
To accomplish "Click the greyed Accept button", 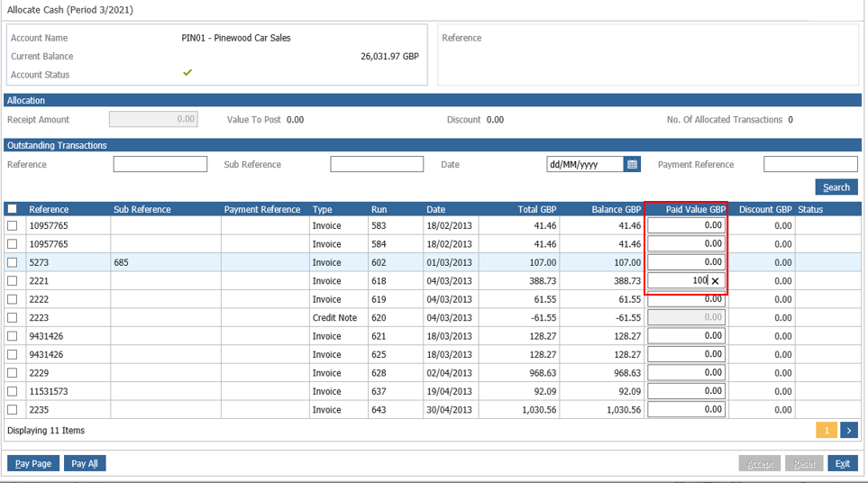I will [760, 463].
